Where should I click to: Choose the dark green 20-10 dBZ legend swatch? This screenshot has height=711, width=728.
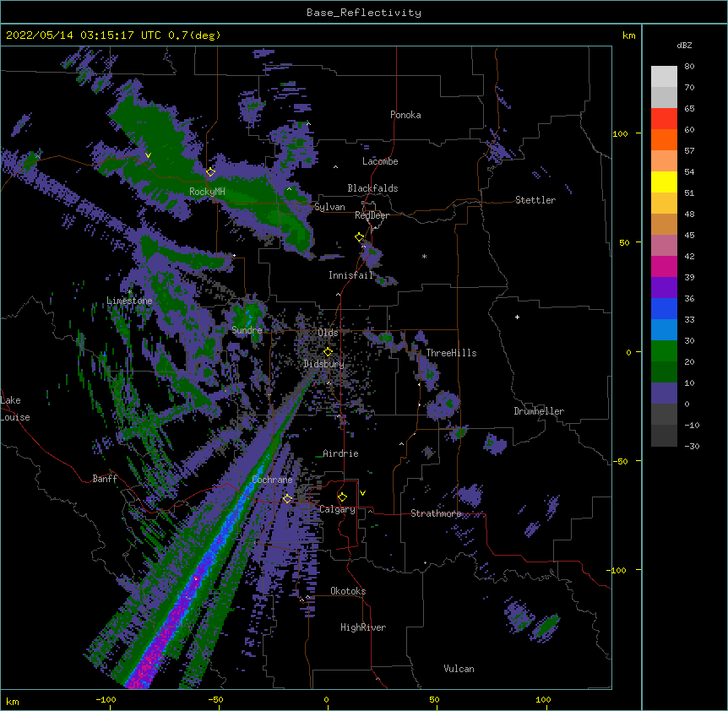664,372
